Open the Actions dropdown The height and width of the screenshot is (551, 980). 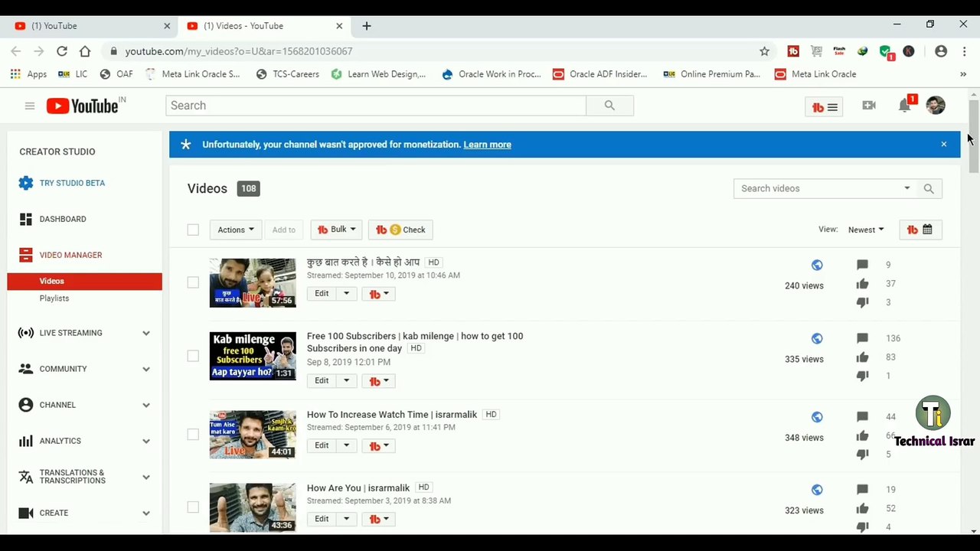[x=236, y=230]
